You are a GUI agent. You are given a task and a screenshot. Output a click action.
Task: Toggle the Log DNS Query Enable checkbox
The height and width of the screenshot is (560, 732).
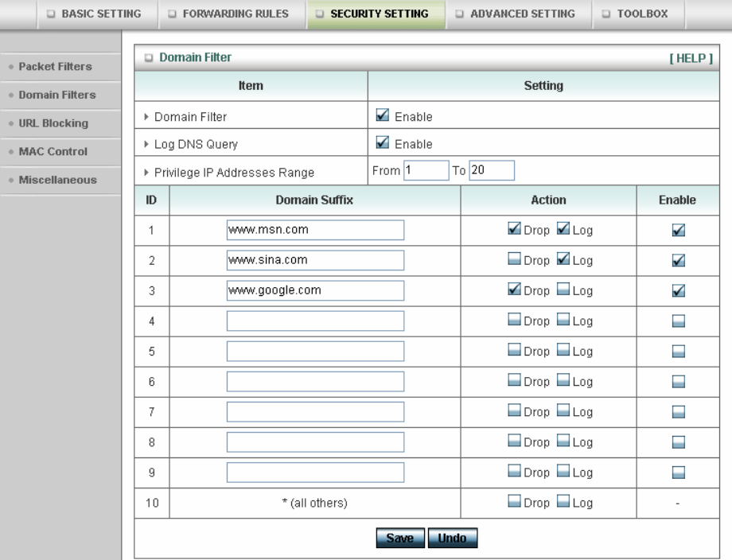click(383, 142)
